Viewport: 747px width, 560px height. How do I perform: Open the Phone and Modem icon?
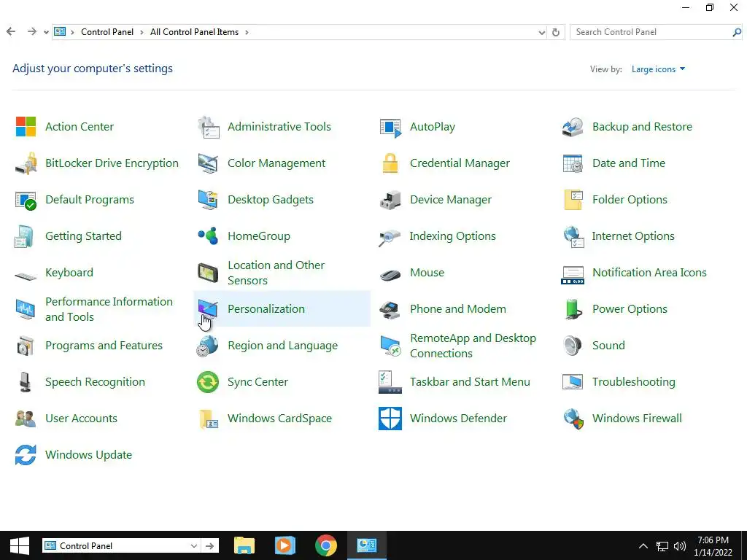390,310
